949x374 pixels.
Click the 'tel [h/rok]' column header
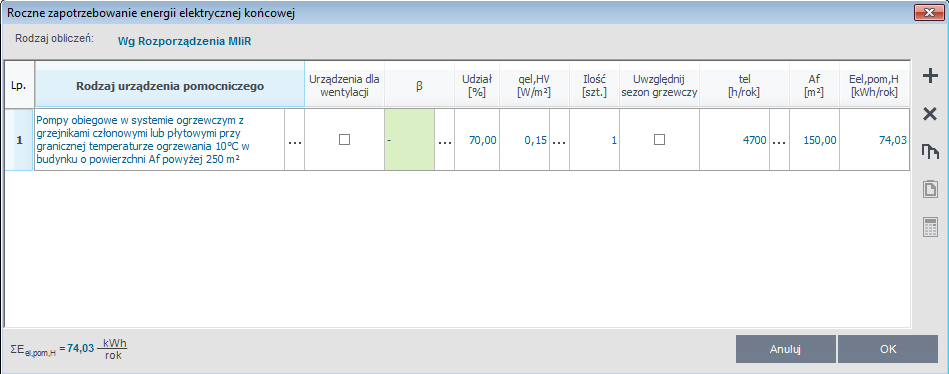[x=744, y=85]
